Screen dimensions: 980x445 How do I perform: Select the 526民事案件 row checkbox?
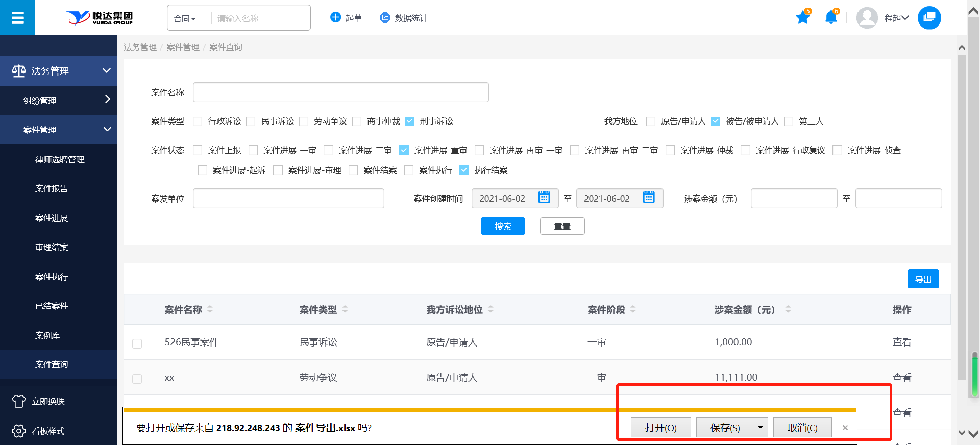click(137, 343)
